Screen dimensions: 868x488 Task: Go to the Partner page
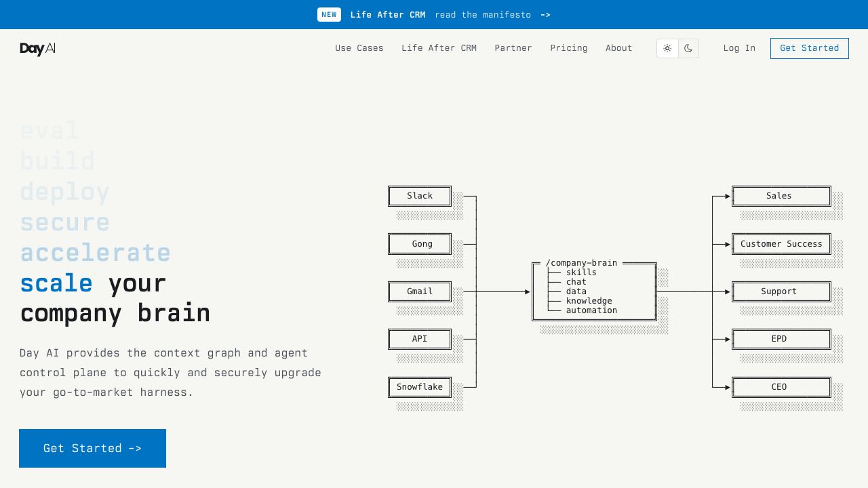point(513,48)
